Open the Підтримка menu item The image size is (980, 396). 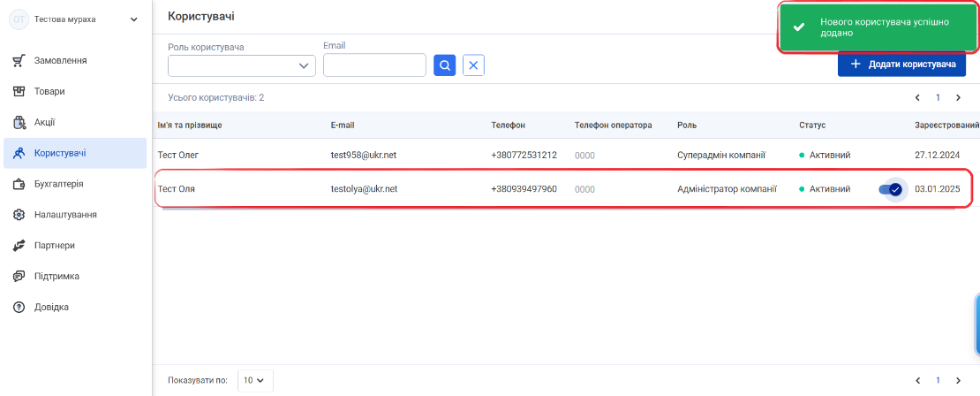tap(75, 276)
